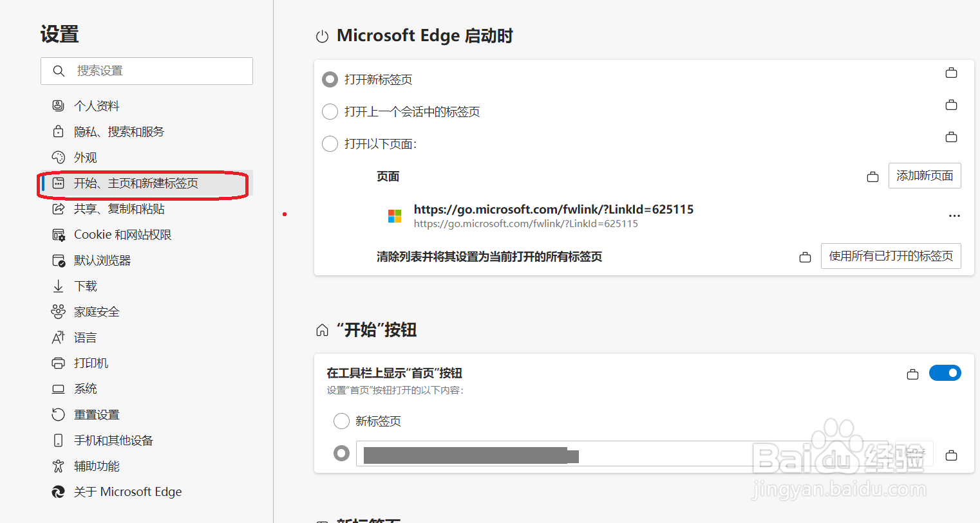Click the phone icon beside 手机和其他设备
Viewport: 980px width, 523px height.
(x=58, y=440)
